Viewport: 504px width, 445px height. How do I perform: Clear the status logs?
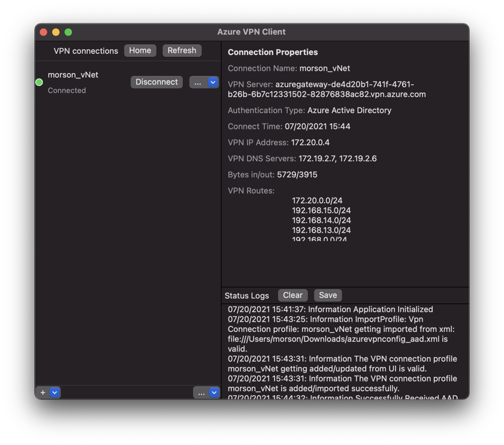292,295
